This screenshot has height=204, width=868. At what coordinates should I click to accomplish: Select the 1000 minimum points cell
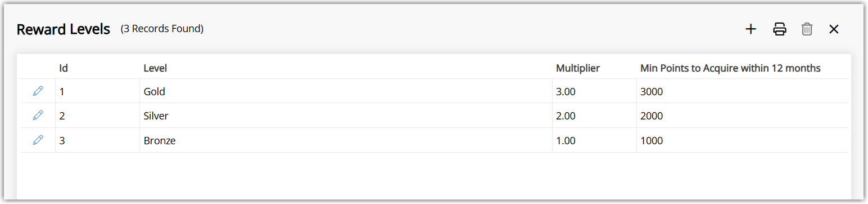tap(742, 141)
